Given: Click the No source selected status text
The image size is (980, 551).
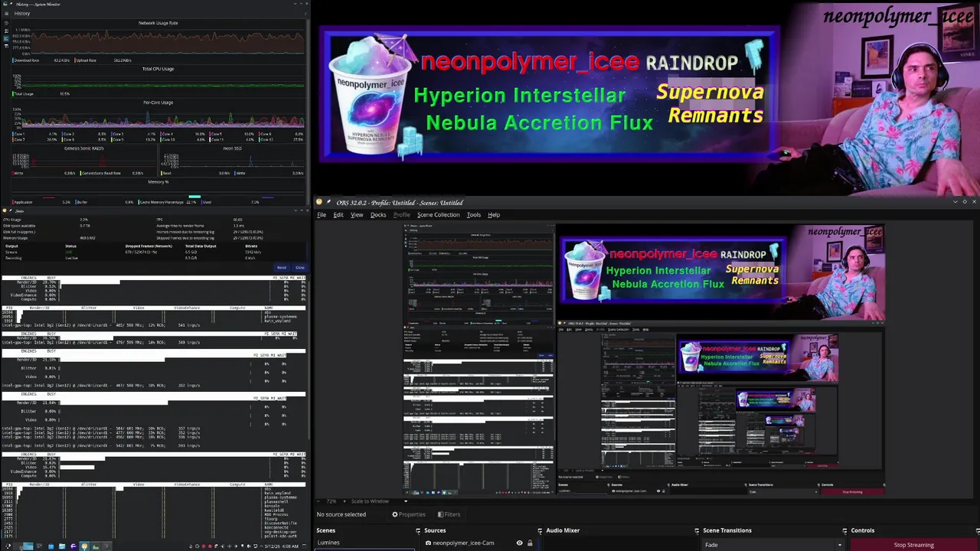Looking at the screenshot, I should point(341,514).
